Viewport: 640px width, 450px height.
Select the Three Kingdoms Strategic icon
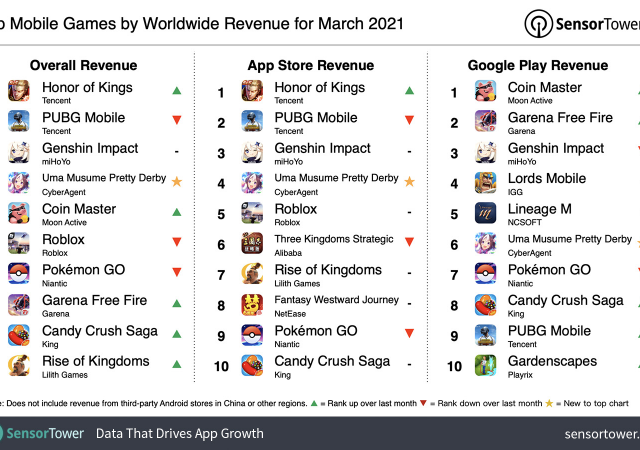pyautogui.click(x=252, y=244)
